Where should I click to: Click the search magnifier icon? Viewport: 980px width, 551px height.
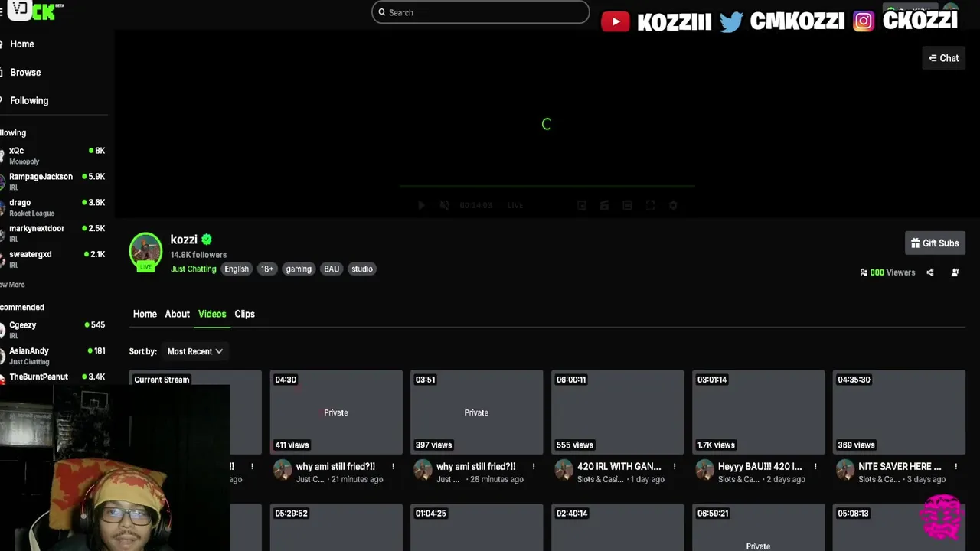[x=381, y=12]
